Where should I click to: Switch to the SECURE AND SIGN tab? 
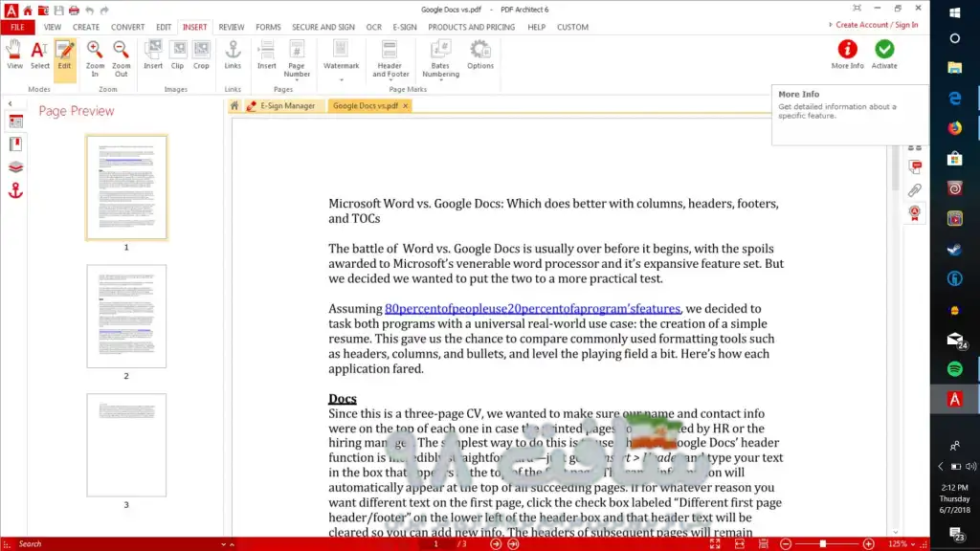(323, 28)
